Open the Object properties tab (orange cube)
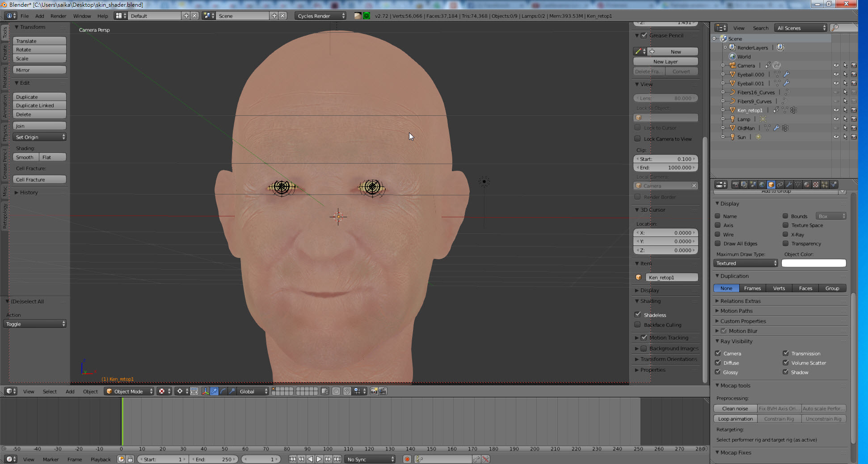This screenshot has width=868, height=464. click(771, 185)
